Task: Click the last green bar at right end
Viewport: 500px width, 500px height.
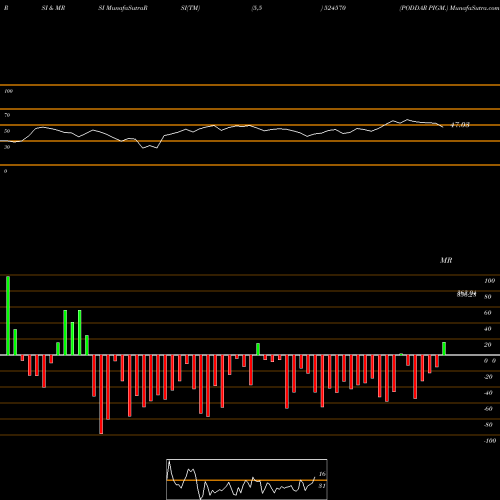Action: [x=444, y=349]
